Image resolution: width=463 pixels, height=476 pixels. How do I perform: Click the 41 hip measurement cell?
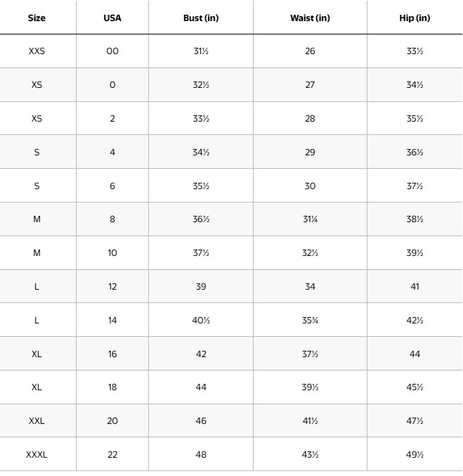coord(415,287)
